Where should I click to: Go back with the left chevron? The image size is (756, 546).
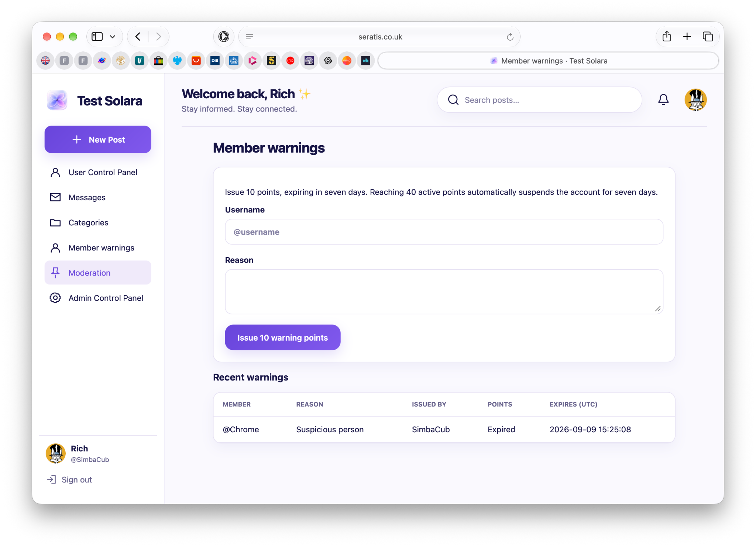click(x=138, y=37)
